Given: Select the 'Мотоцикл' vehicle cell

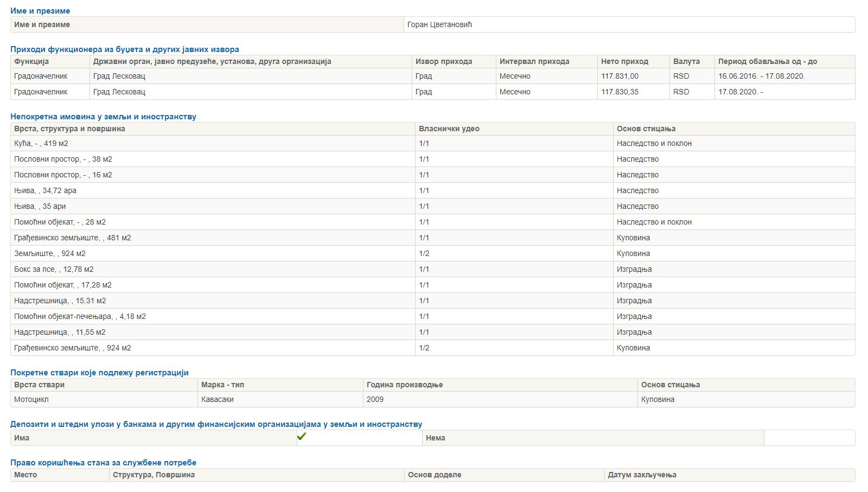Looking at the screenshot, I should [x=31, y=399].
